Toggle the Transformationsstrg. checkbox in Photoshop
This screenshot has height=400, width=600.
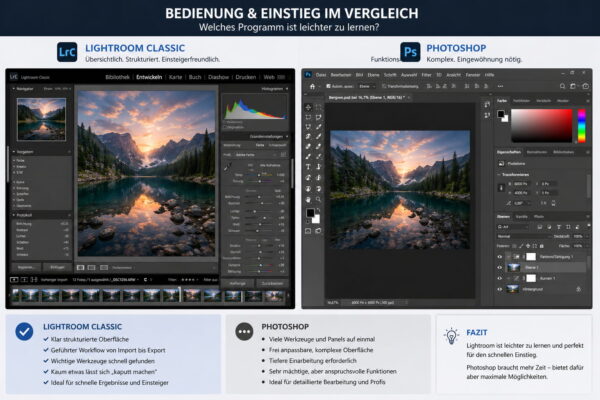click(384, 87)
